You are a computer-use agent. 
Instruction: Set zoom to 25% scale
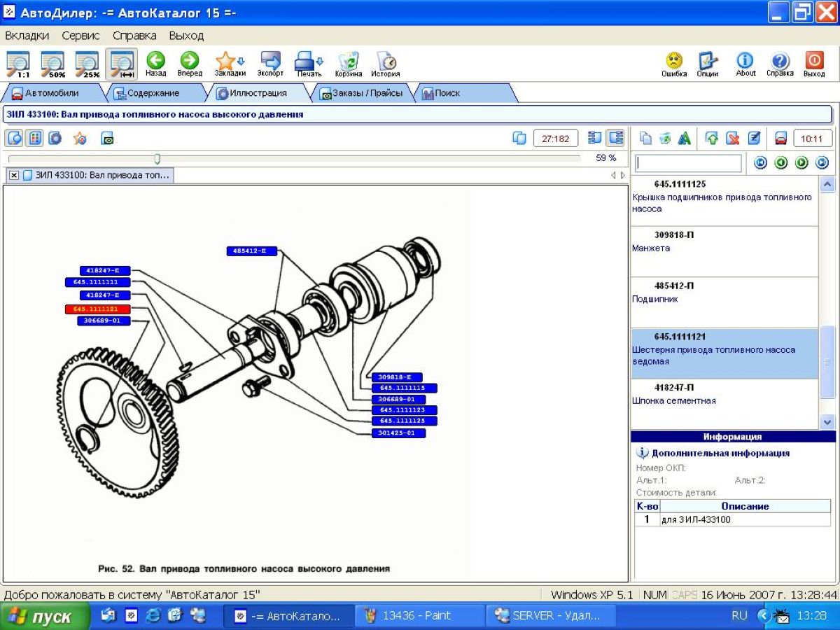[x=87, y=64]
